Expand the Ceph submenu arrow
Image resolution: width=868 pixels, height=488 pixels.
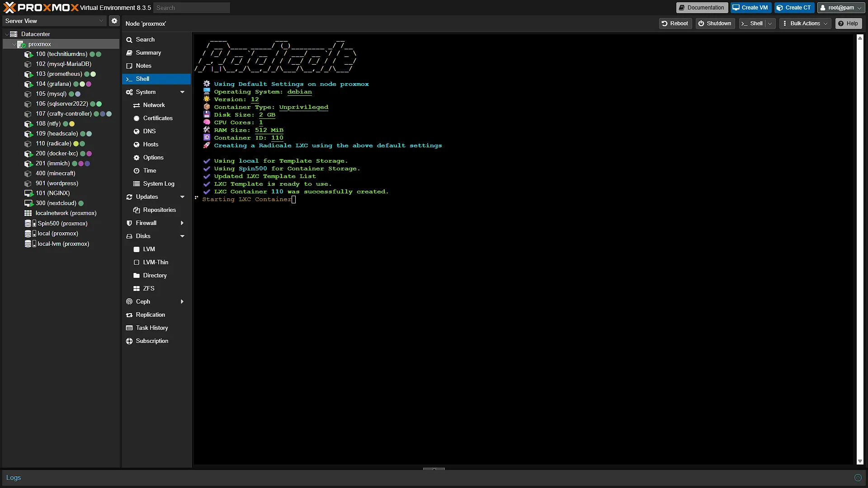(182, 302)
